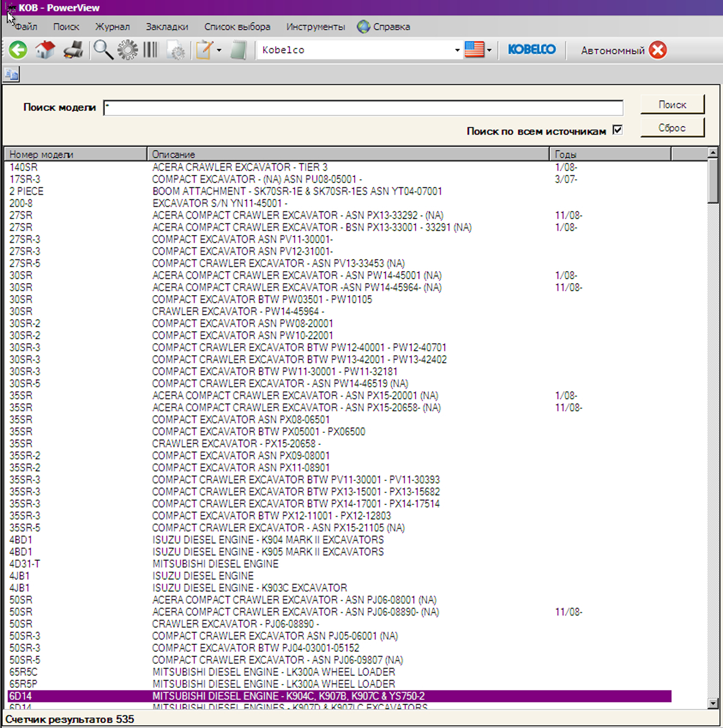
Task: Click the green notebook icon
Action: click(x=239, y=50)
